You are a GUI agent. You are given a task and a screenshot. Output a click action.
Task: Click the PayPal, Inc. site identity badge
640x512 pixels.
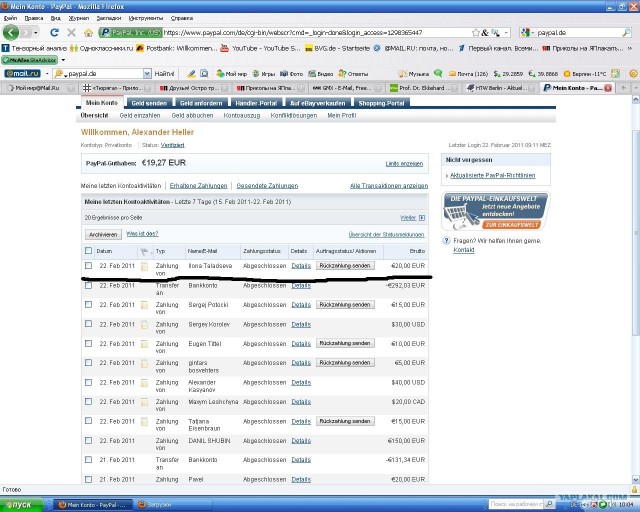(131, 32)
